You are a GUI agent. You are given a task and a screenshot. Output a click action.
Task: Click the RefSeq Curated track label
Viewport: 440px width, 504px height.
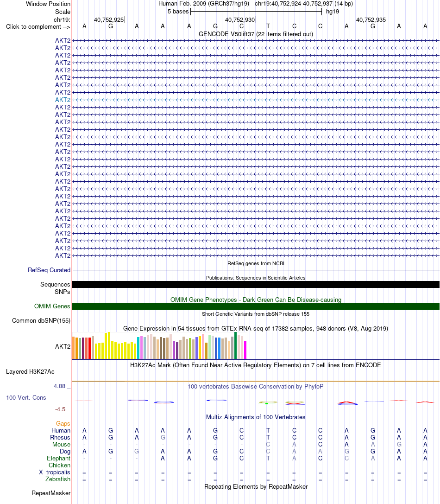(x=49, y=270)
